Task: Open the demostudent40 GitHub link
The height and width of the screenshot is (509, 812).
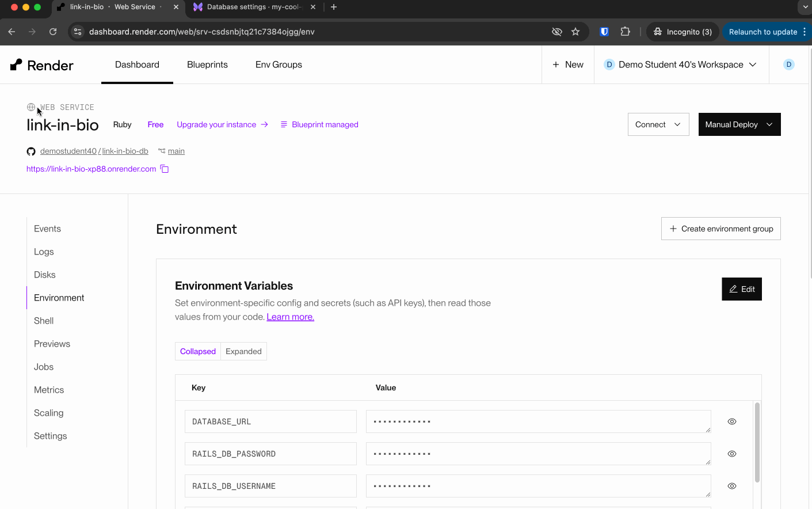Action: (x=68, y=151)
